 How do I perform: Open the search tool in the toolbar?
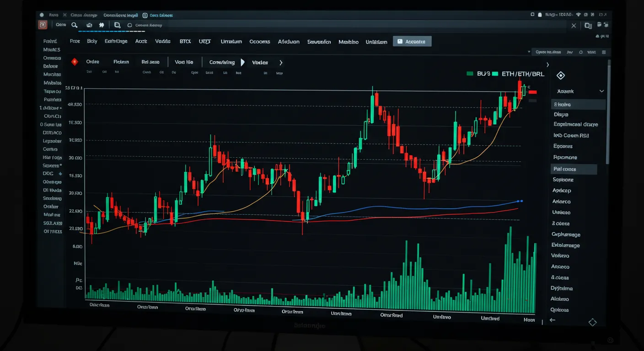click(x=74, y=25)
